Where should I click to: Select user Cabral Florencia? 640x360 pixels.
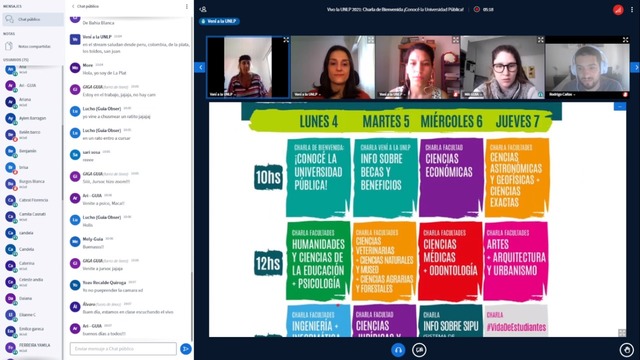(32, 200)
